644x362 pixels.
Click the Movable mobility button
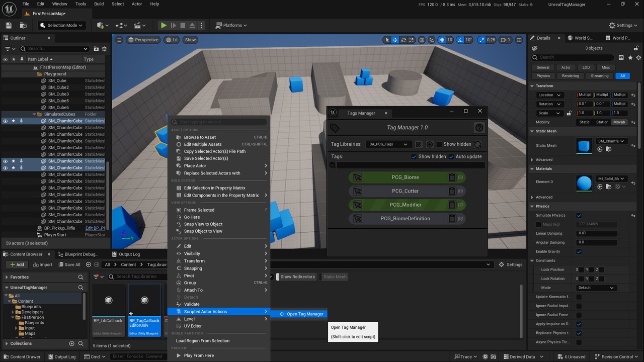618,122
